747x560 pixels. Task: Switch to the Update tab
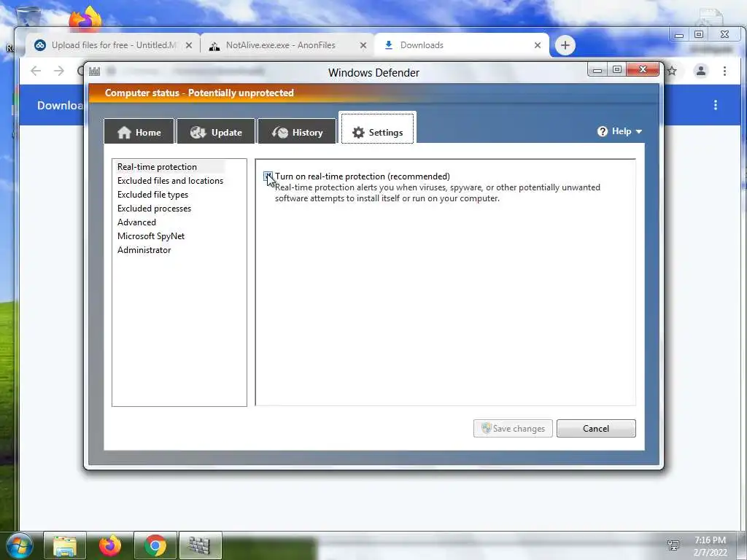tap(216, 132)
